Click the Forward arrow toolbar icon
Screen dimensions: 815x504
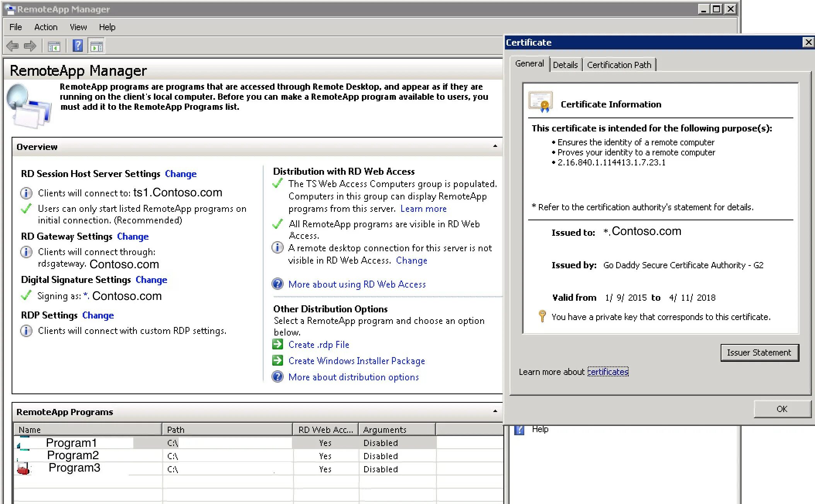(30, 46)
